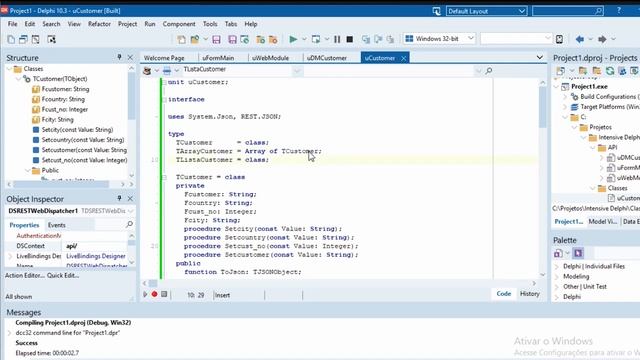Switch to the uDMCustomer tab
The image size is (640, 360).
[x=327, y=58]
